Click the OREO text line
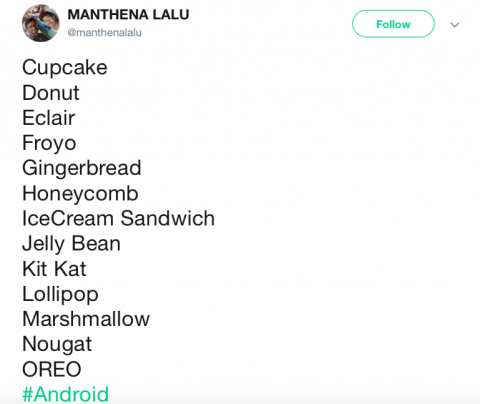Viewport: 480px width, 404px height. (52, 369)
